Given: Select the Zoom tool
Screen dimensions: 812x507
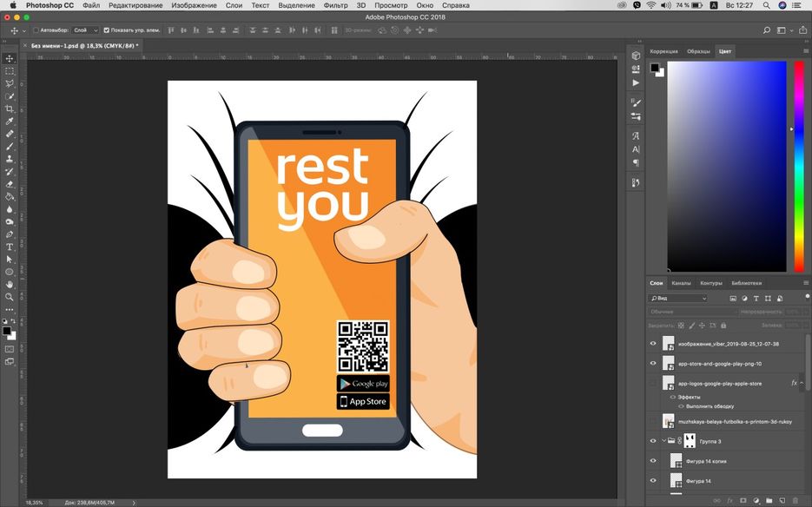Looking at the screenshot, I should (x=10, y=297).
